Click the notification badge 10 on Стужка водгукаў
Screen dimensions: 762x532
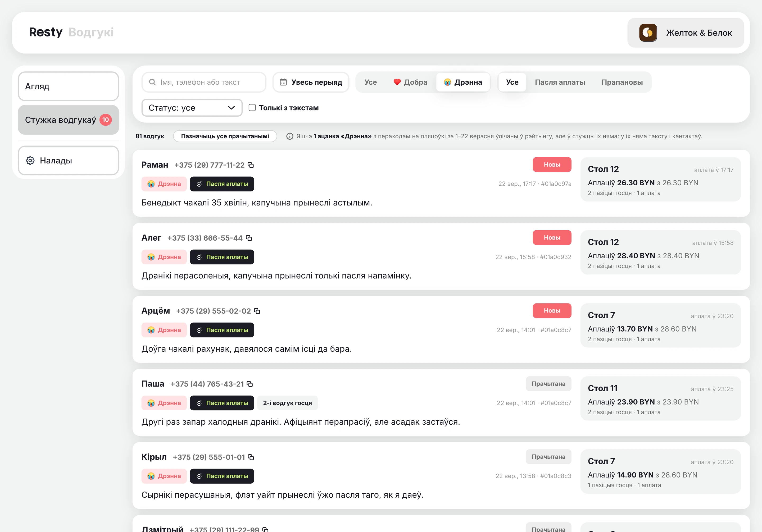click(106, 120)
